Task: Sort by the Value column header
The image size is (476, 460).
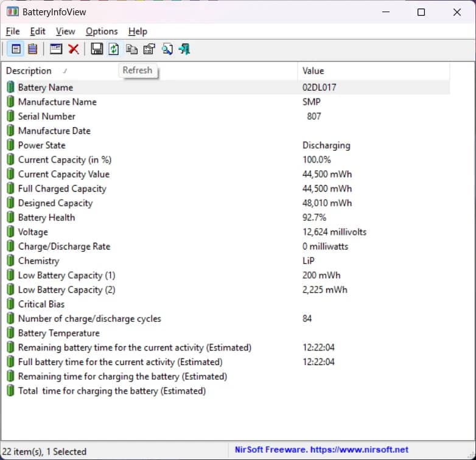Action: (373, 71)
